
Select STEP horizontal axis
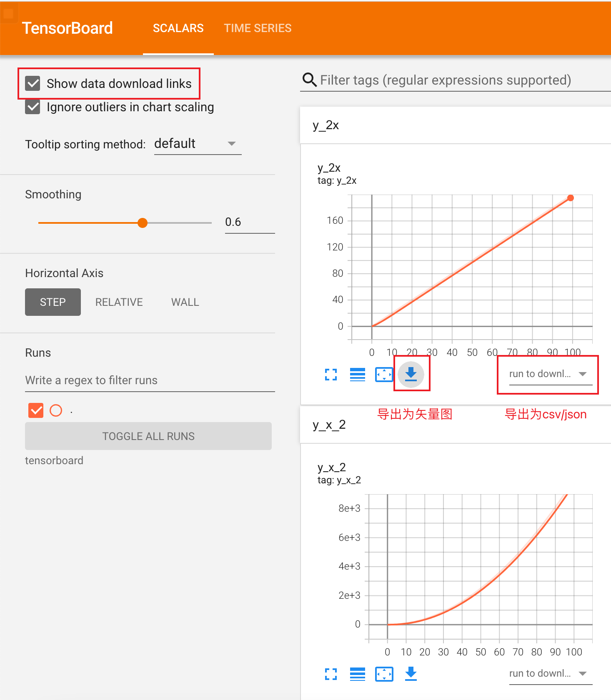(x=53, y=302)
